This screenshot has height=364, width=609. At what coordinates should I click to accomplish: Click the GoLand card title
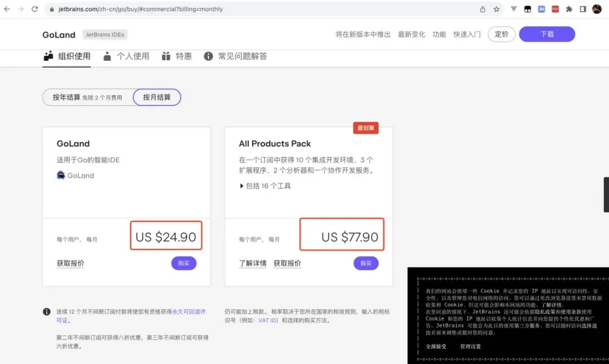pos(73,144)
